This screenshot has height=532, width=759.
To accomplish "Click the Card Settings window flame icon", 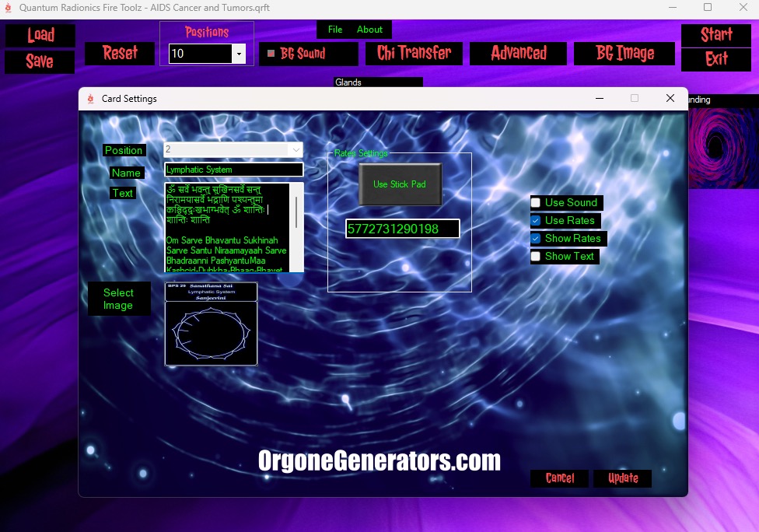I will pos(90,99).
